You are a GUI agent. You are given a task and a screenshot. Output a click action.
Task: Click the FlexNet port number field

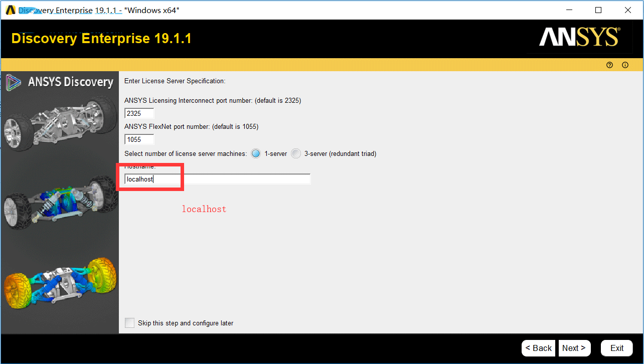pyautogui.click(x=139, y=139)
